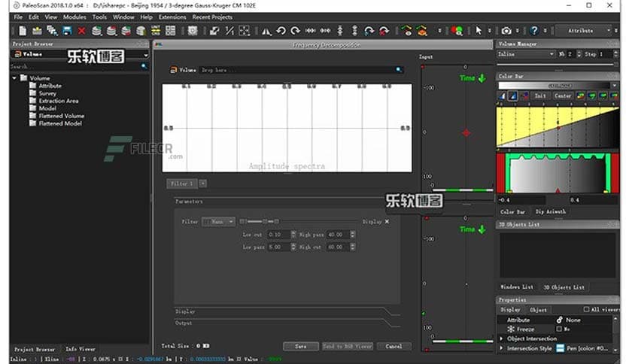Click the question mark help icon

[x=534, y=31]
